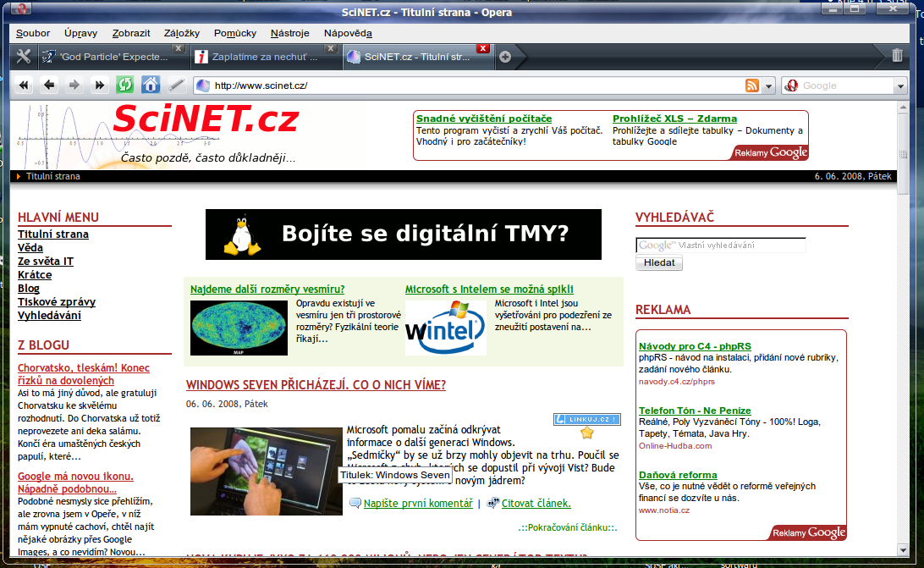Open 'Chorvatsko, tleskám!' blog post link
924x568 pixels.
pos(84,374)
